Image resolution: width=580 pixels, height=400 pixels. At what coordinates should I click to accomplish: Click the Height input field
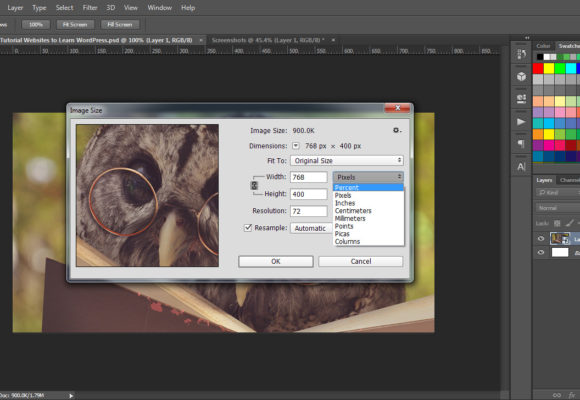coord(309,194)
